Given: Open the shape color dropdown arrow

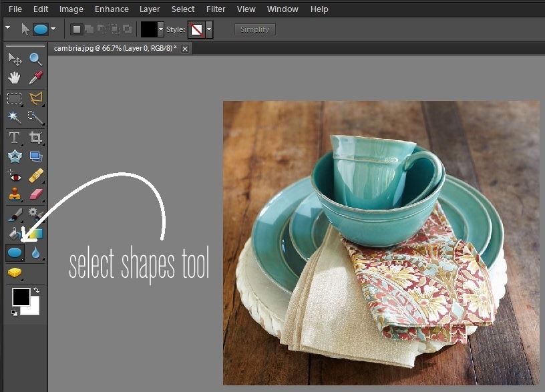Looking at the screenshot, I should pyautogui.click(x=160, y=29).
